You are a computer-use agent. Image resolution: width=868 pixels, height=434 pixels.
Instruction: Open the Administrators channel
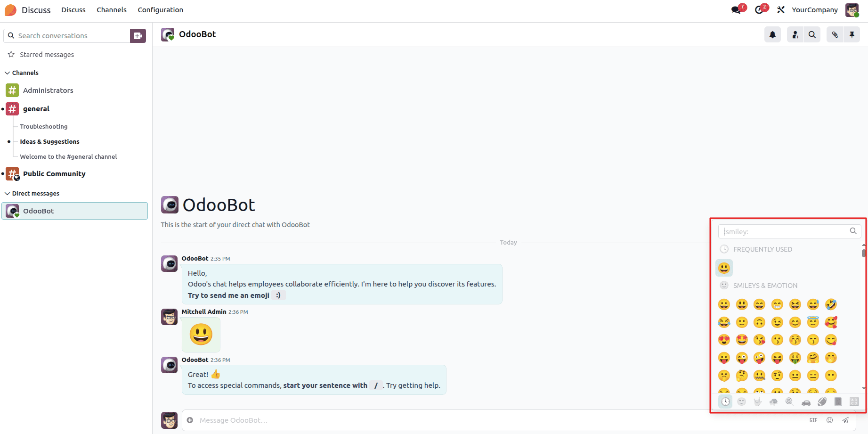48,90
